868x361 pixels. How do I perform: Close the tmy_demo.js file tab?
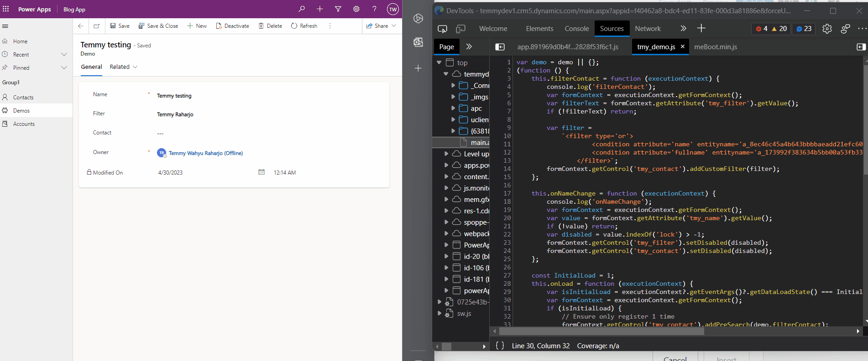[683, 46]
